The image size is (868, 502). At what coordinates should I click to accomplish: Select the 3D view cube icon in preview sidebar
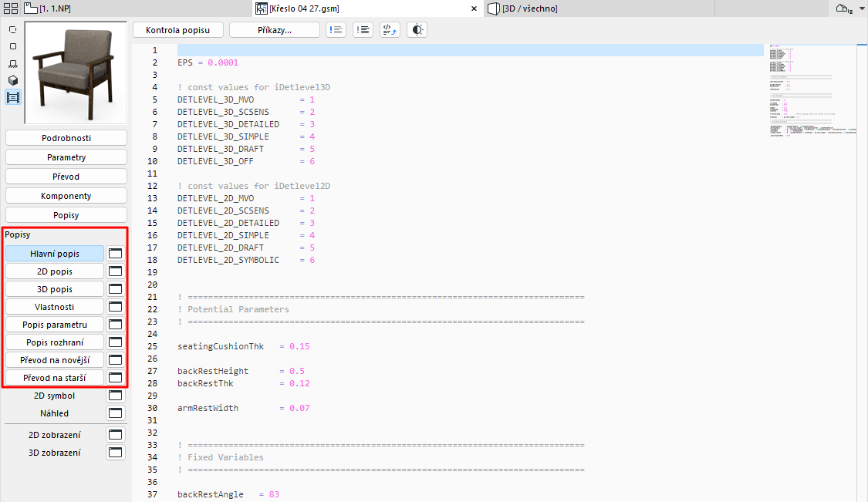click(12, 81)
